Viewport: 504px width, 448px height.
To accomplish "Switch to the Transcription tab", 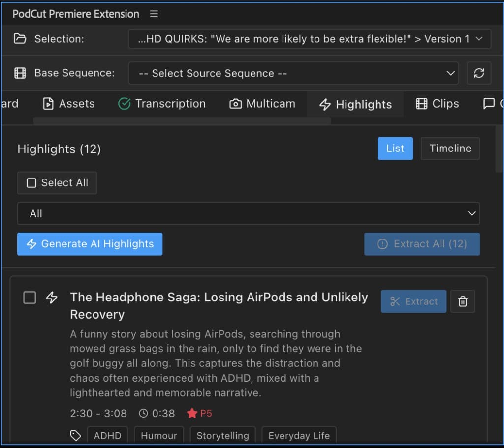I will 162,104.
